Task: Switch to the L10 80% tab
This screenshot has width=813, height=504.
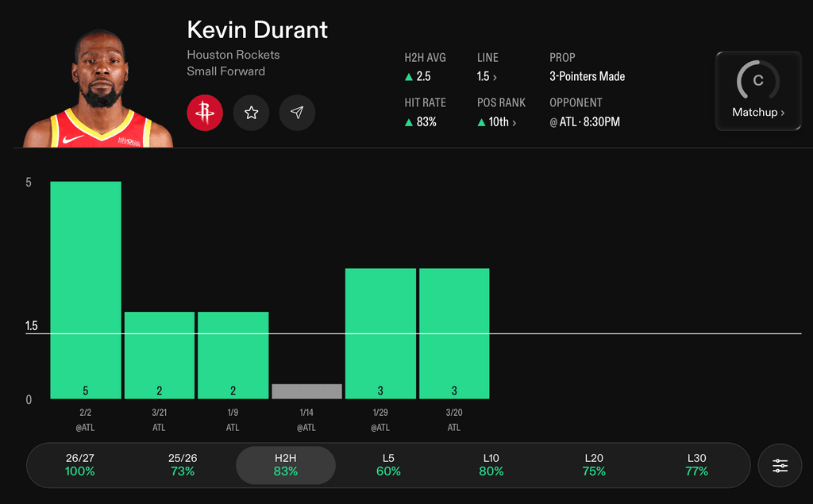Action: [491, 464]
